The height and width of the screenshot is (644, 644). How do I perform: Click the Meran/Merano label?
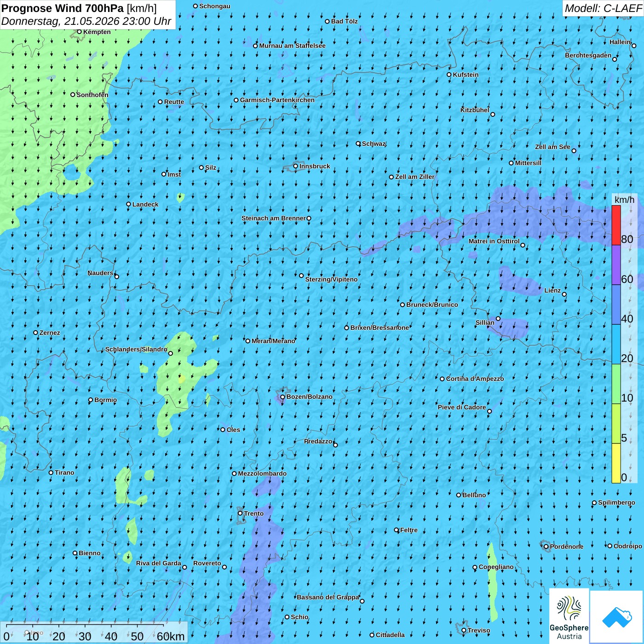[273, 341]
